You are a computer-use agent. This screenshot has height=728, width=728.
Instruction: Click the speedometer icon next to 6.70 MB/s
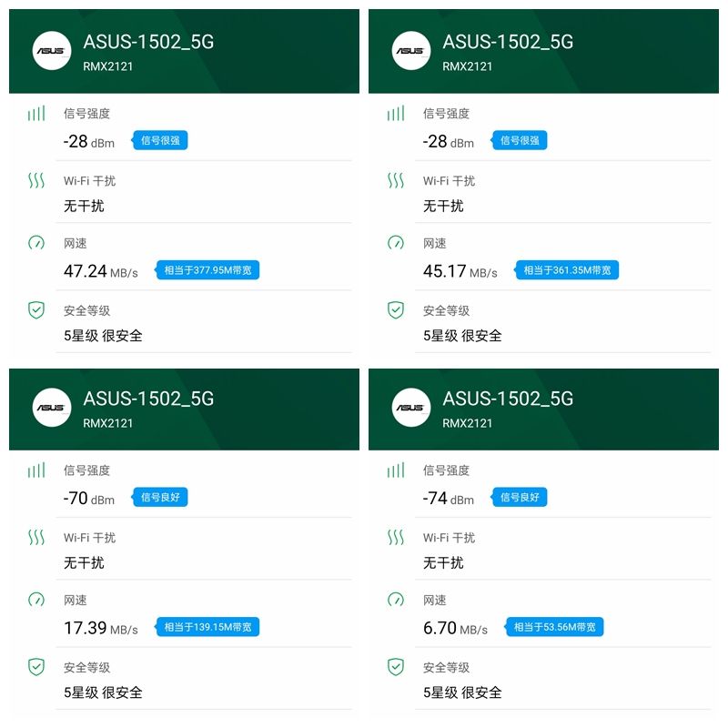coord(396,600)
